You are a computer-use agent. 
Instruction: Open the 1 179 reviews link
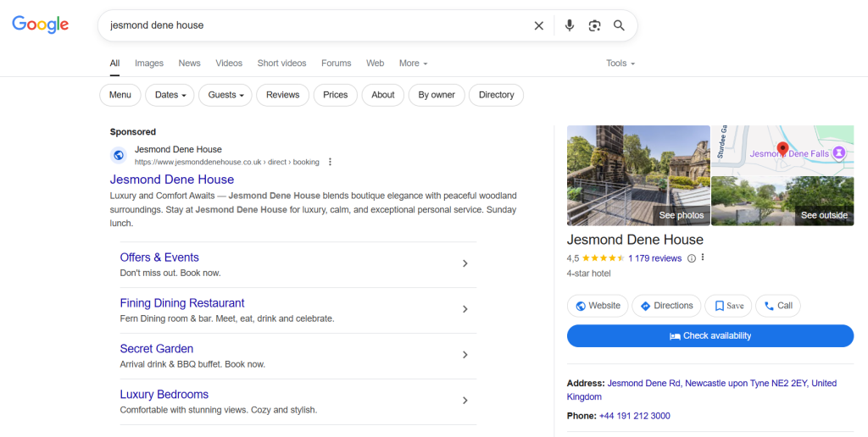pos(655,257)
